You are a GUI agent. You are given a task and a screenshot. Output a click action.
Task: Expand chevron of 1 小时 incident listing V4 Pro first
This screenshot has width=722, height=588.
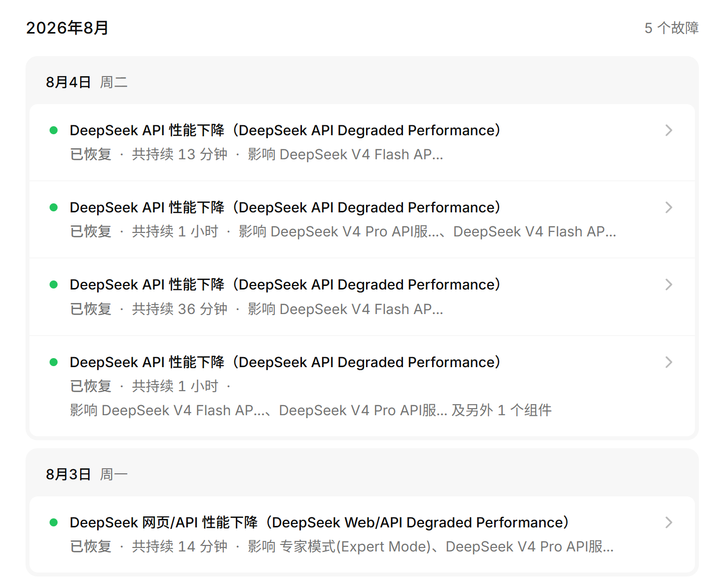pyautogui.click(x=668, y=207)
